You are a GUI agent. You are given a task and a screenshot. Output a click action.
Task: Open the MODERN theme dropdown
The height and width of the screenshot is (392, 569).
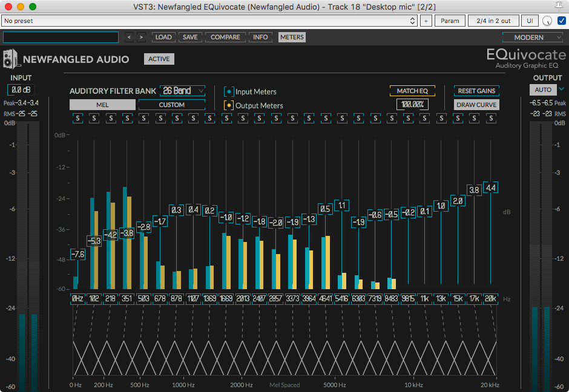tap(533, 38)
